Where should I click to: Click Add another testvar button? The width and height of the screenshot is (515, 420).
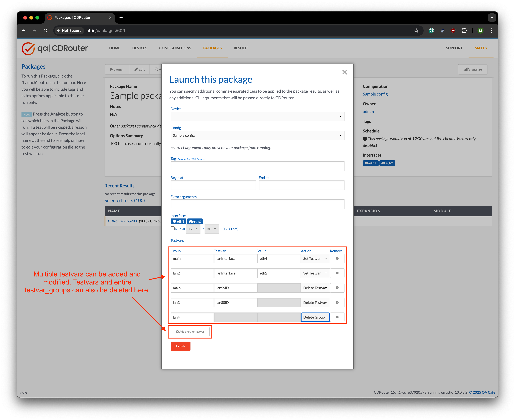point(190,332)
